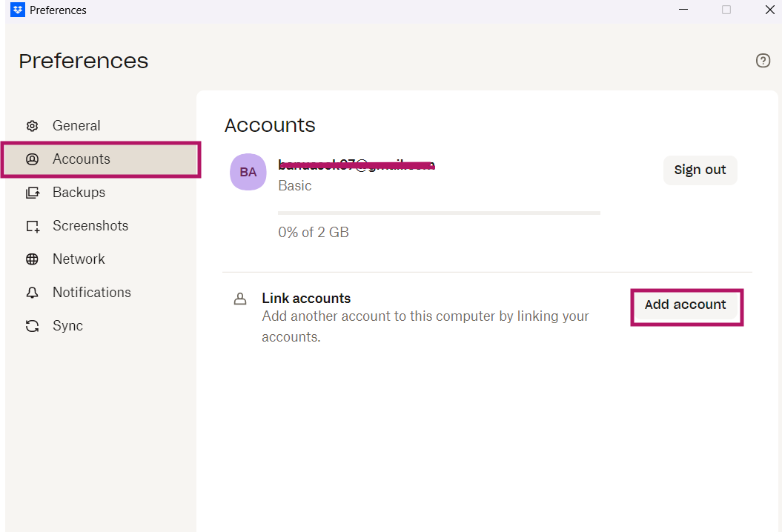The width and height of the screenshot is (782, 532).
Task: Click the lock icon beside Link accounts
Action: (239, 298)
